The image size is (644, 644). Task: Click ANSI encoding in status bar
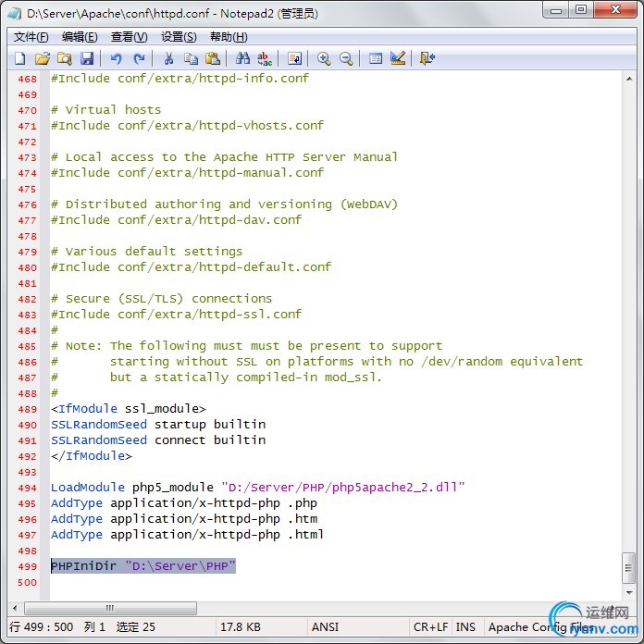(x=325, y=627)
